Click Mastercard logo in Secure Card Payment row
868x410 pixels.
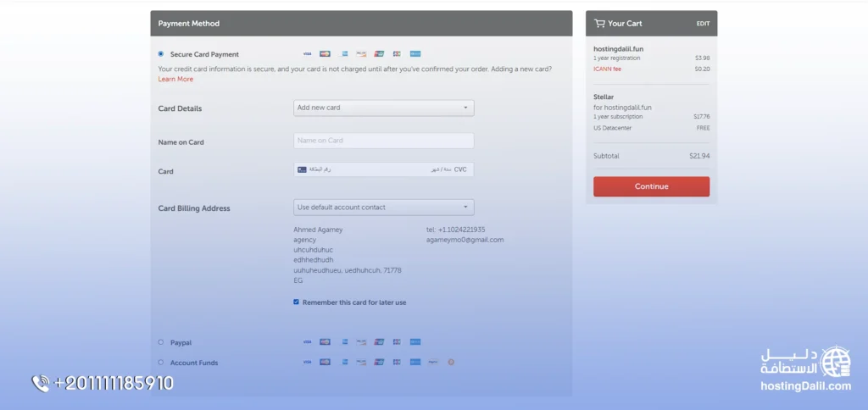[325, 53]
